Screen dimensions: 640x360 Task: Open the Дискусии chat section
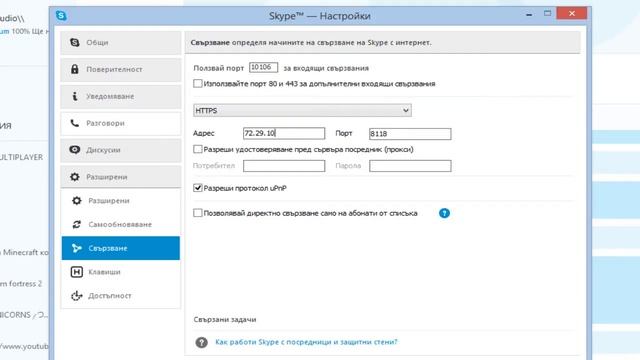coord(121,150)
